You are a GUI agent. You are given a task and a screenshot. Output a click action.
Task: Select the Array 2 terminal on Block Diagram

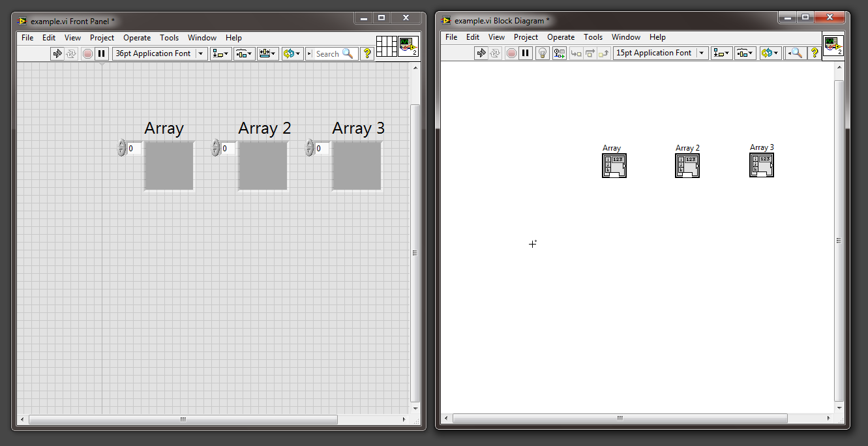(687, 165)
